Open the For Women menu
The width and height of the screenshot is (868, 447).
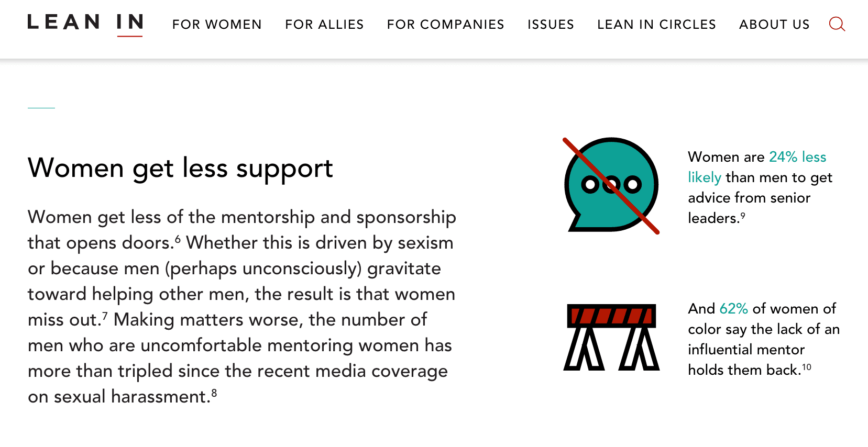click(x=217, y=25)
